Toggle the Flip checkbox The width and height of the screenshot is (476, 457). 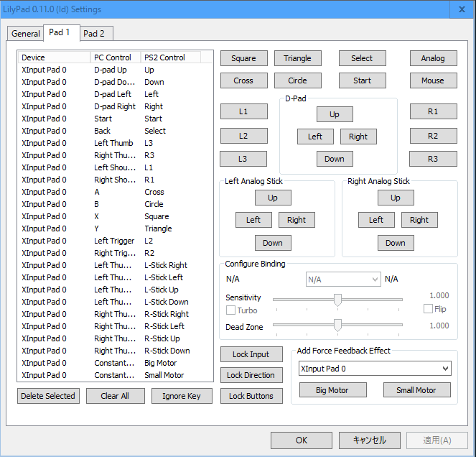(x=429, y=309)
